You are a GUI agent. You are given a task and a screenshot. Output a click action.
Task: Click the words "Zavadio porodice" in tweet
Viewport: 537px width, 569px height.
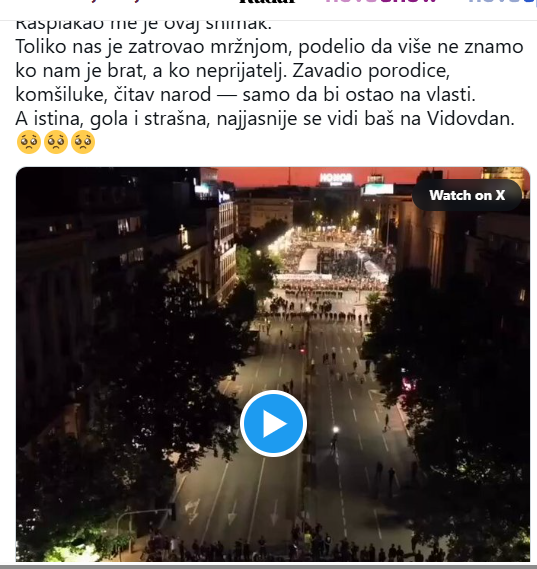[x=371, y=71]
